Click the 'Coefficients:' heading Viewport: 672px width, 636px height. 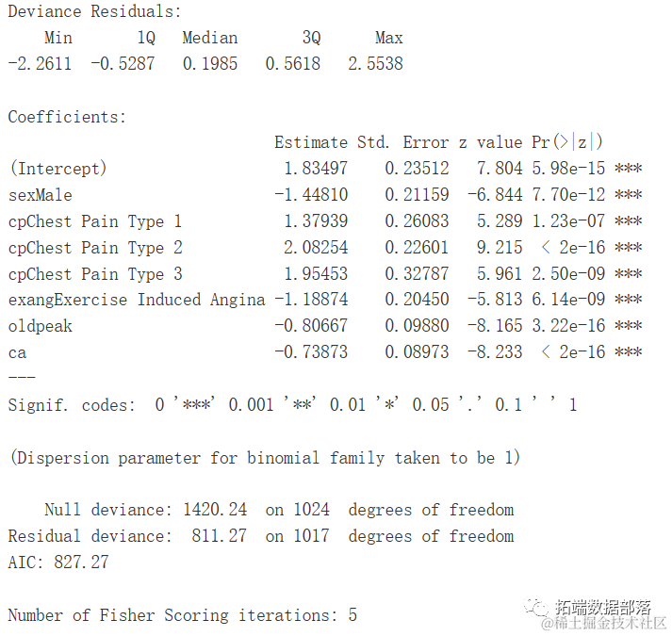(66, 117)
